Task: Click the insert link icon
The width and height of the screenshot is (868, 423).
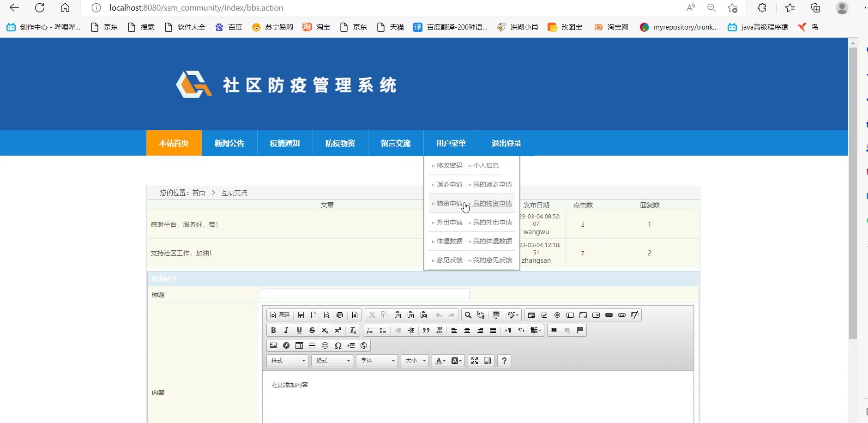Action: point(554,330)
